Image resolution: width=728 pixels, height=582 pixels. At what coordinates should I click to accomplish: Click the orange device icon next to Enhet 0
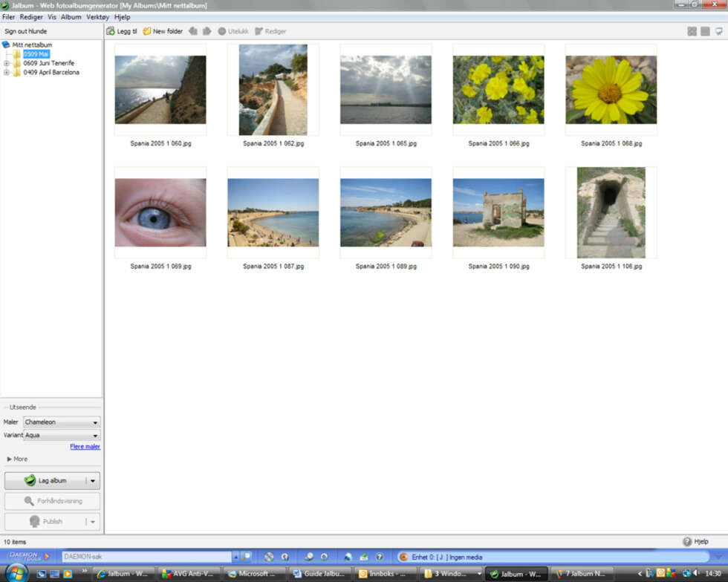(403, 557)
